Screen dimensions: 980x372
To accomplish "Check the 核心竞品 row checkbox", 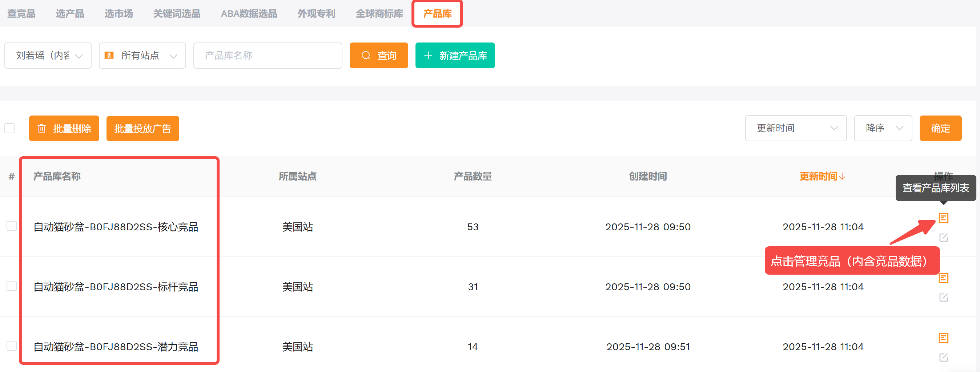I will tap(11, 226).
